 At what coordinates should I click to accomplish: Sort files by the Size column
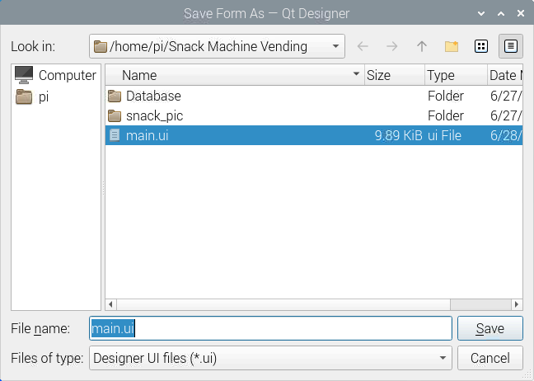[394, 75]
